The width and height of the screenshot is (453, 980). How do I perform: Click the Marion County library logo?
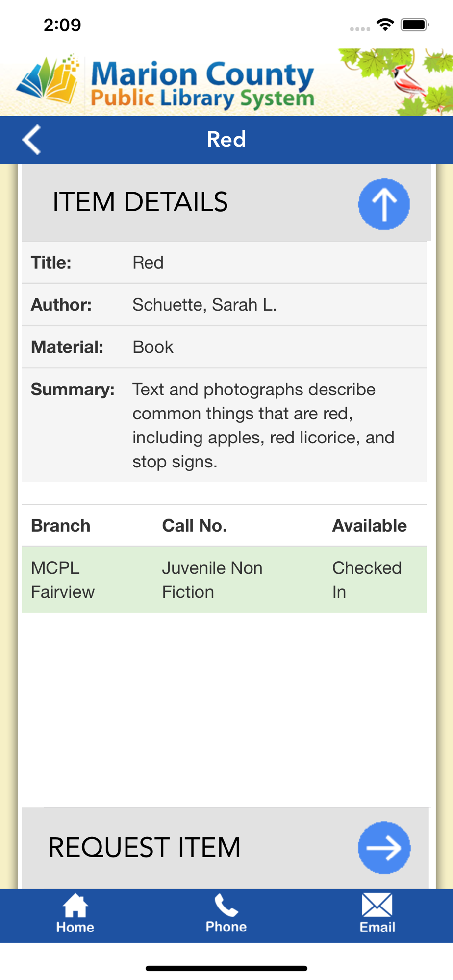click(166, 83)
